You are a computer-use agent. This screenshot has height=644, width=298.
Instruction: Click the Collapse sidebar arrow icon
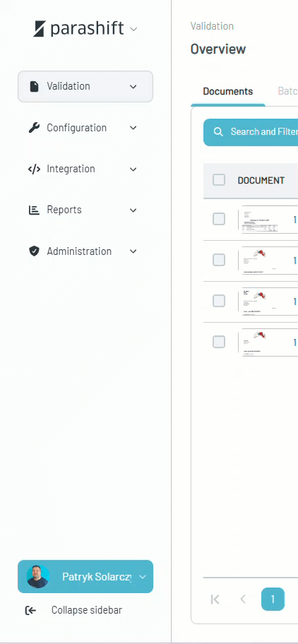[31, 610]
